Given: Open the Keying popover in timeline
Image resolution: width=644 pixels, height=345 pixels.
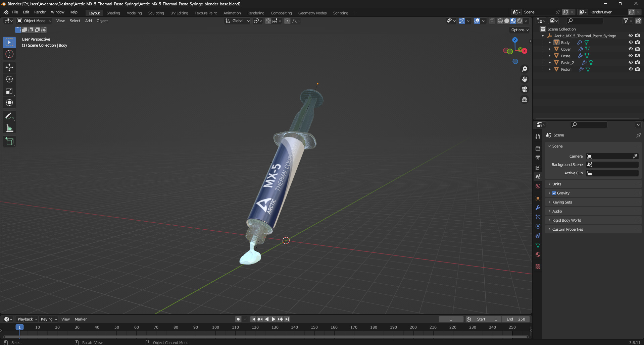Looking at the screenshot, I should click(49, 319).
